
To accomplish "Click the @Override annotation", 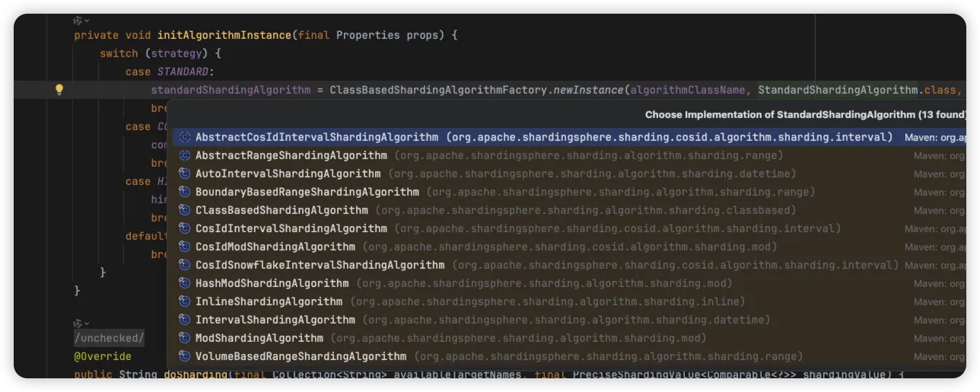I will 103,356.
